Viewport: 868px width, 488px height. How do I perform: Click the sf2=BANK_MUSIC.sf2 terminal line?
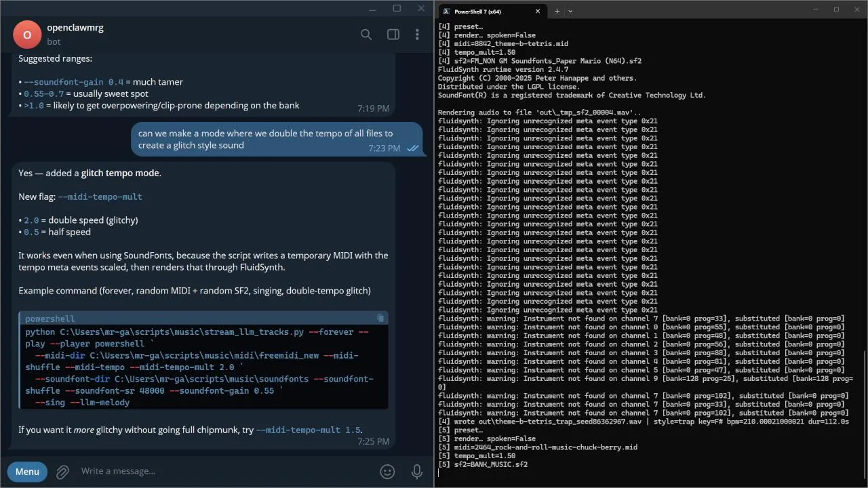[x=483, y=464]
